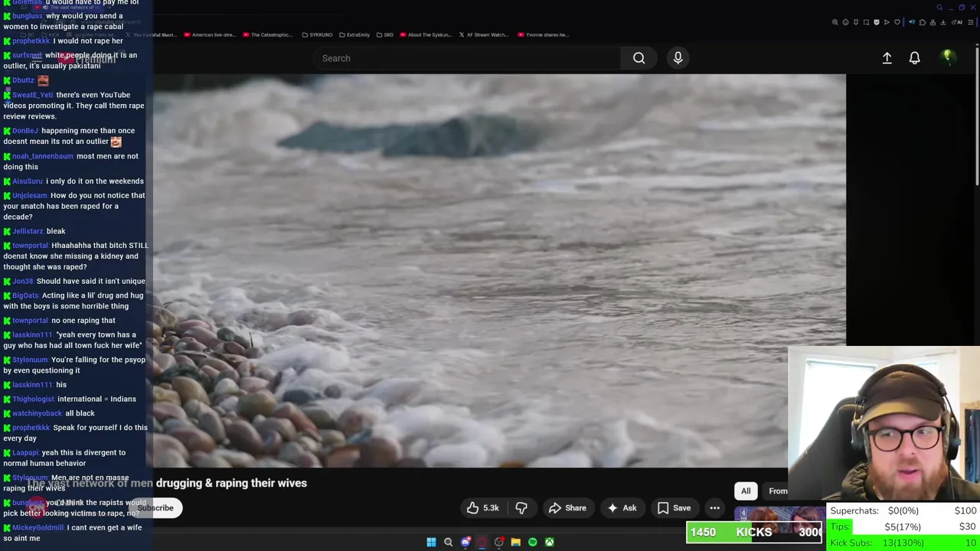Click the page vertical scrollbar
Image resolution: width=980 pixels, height=551 pixels.
click(976, 115)
